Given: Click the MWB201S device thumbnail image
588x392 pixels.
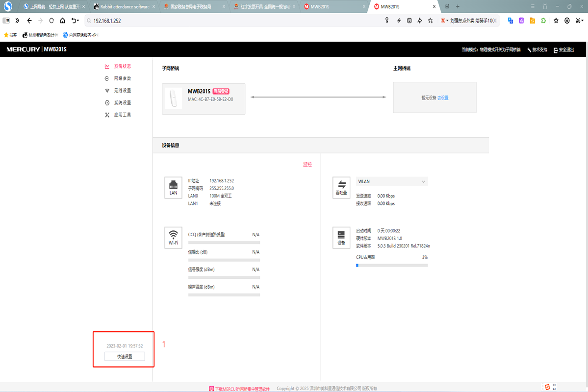Looking at the screenshot, I should (x=173, y=98).
